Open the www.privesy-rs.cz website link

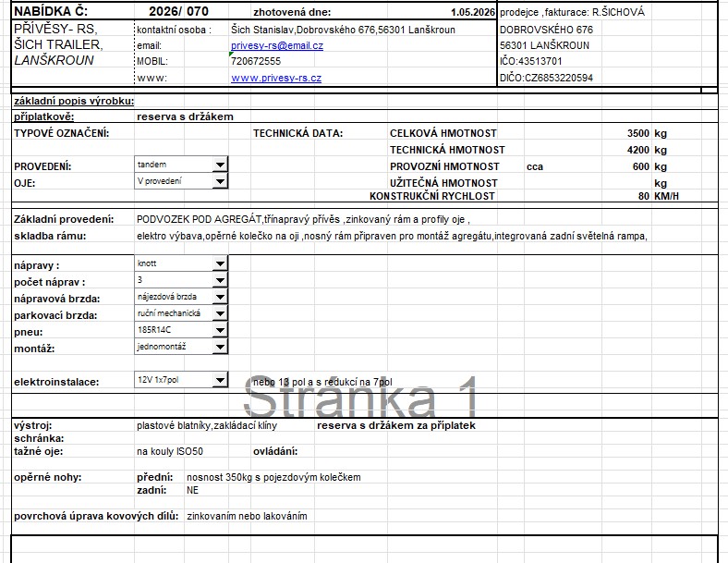[276, 78]
